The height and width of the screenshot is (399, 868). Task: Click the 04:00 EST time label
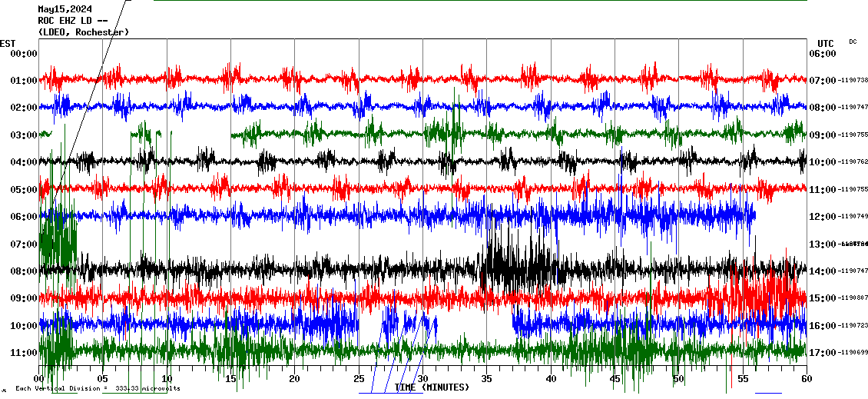pos(24,162)
